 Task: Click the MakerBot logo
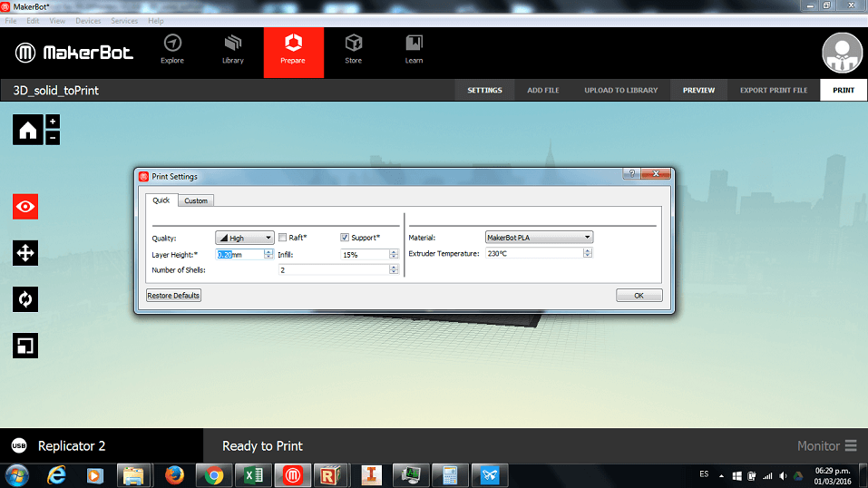73,53
